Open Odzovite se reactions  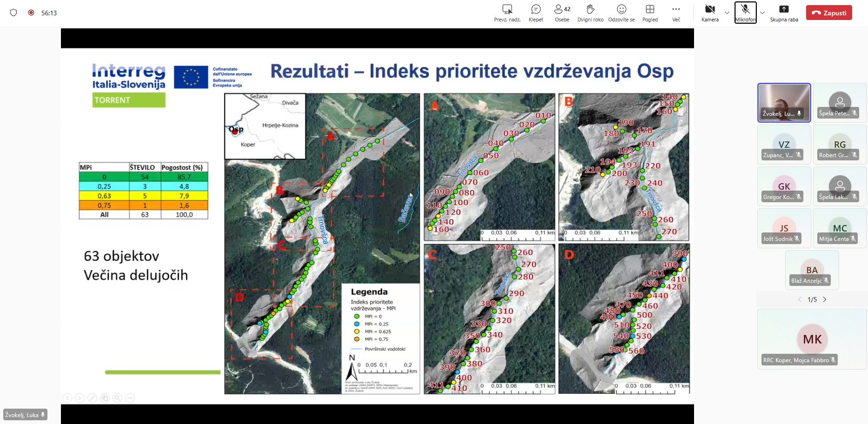pyautogui.click(x=621, y=9)
